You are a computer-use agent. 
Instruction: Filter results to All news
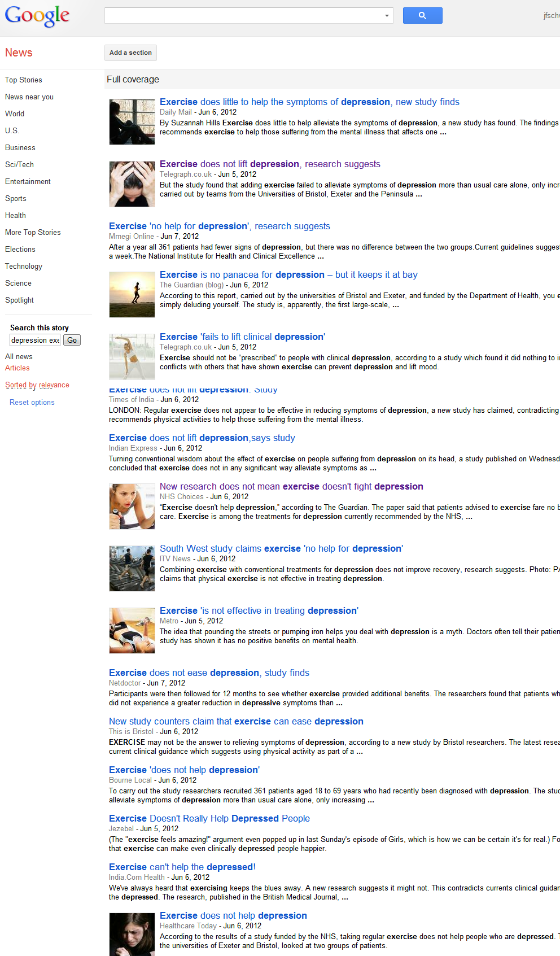(x=19, y=356)
